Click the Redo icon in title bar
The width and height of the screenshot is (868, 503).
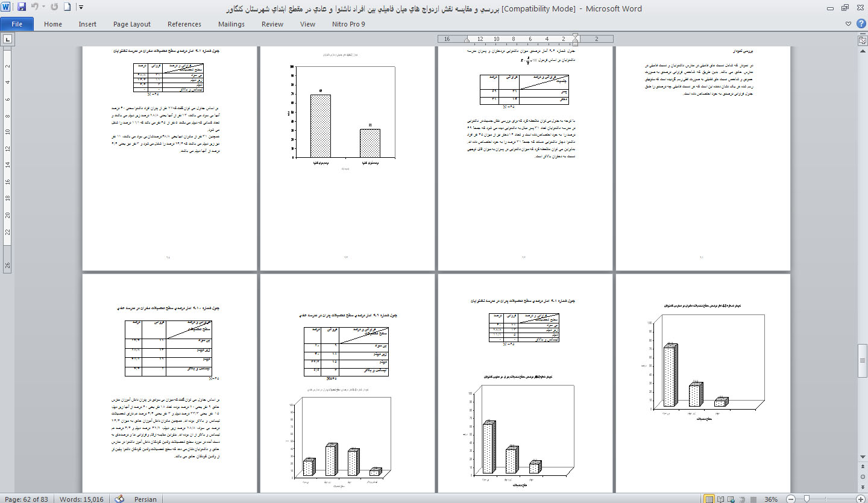tap(55, 8)
